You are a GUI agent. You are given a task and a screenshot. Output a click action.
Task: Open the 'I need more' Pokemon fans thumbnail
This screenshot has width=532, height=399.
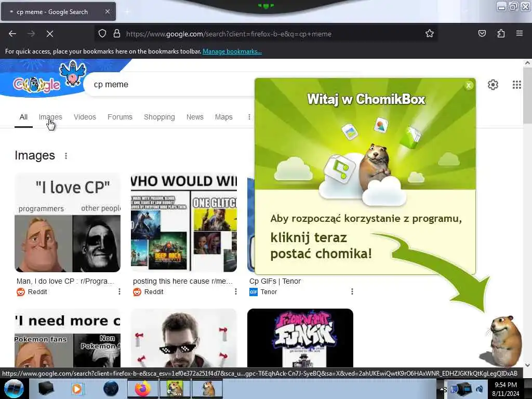point(68,338)
